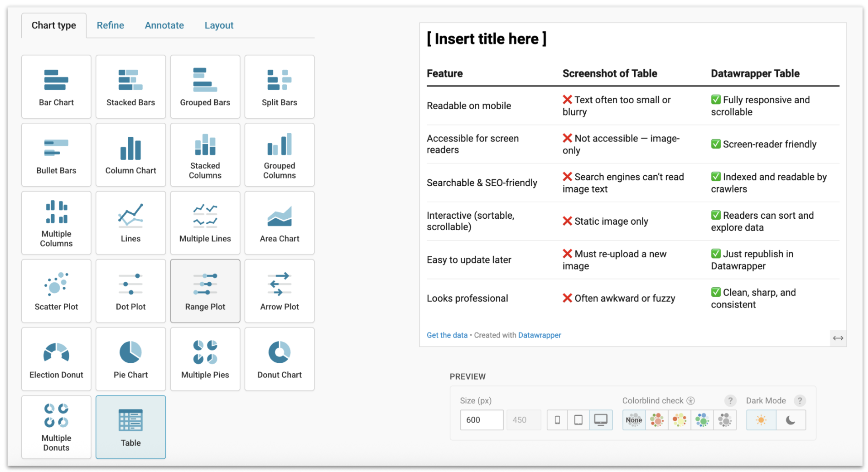Switch to the Annotate tab

tap(164, 25)
